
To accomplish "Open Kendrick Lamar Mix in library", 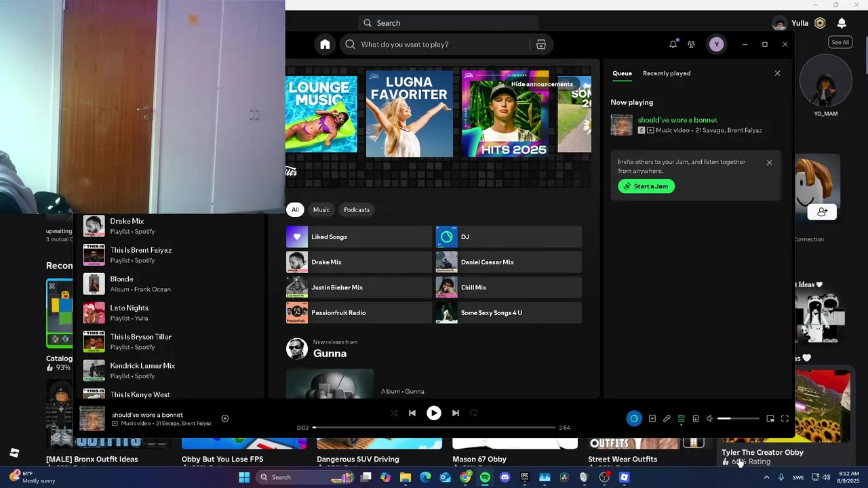I will [x=168, y=370].
